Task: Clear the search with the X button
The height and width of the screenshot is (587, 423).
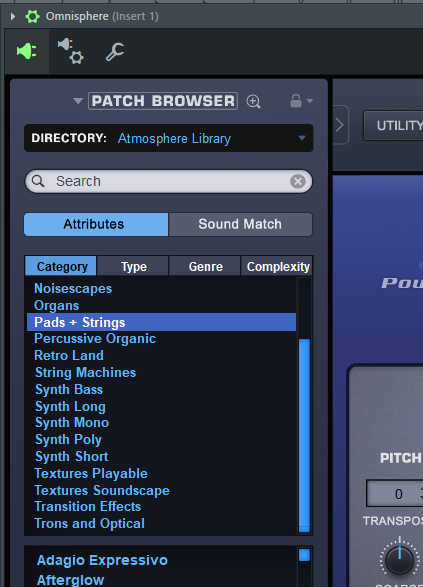Action: coord(298,182)
